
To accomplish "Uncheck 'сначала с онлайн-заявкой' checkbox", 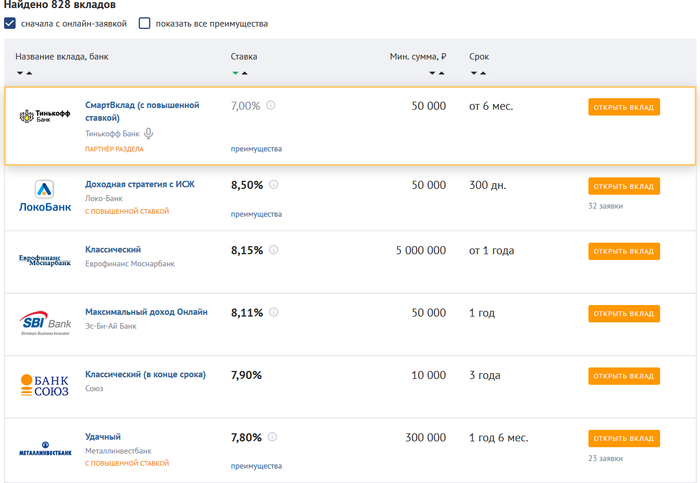I will click(x=10, y=23).
